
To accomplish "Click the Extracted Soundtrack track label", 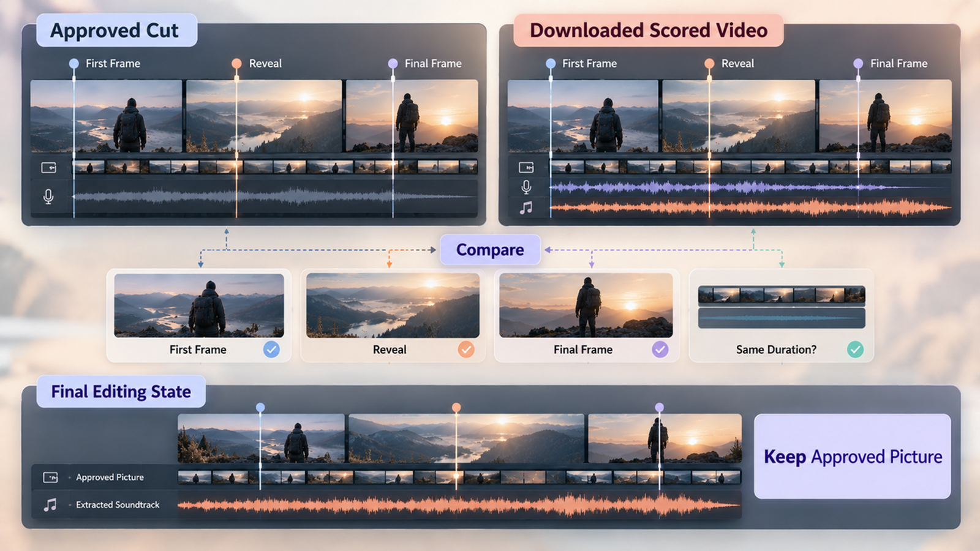I will click(x=118, y=504).
